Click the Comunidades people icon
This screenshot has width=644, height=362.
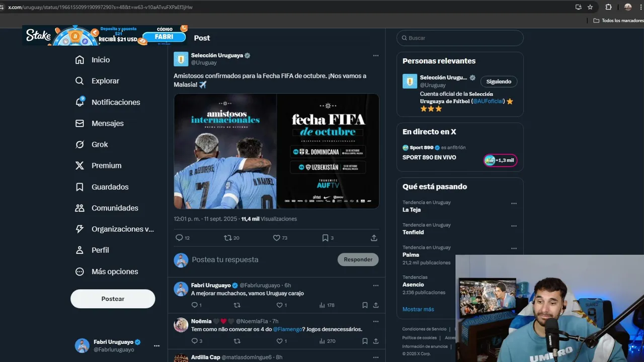[x=79, y=208]
